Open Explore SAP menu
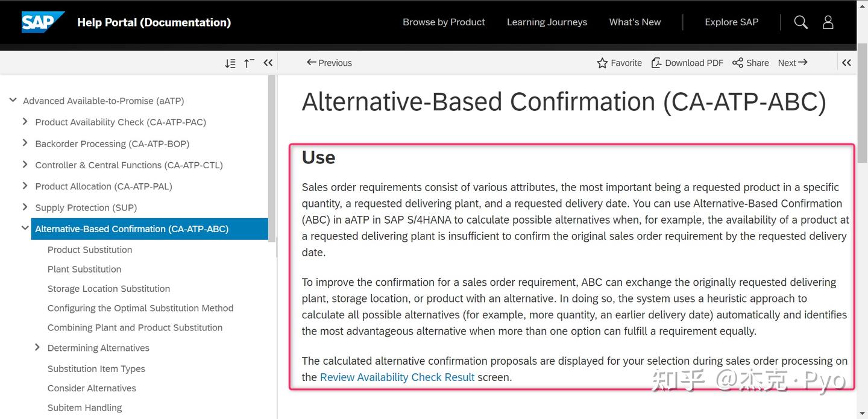 [x=732, y=22]
